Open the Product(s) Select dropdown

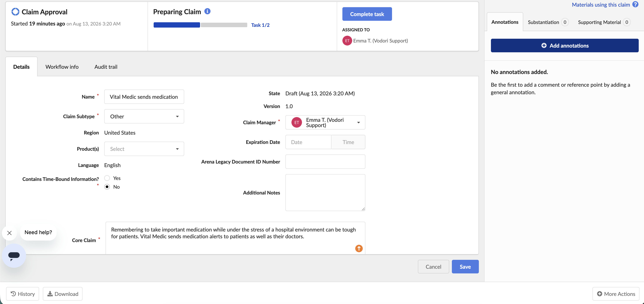point(144,149)
